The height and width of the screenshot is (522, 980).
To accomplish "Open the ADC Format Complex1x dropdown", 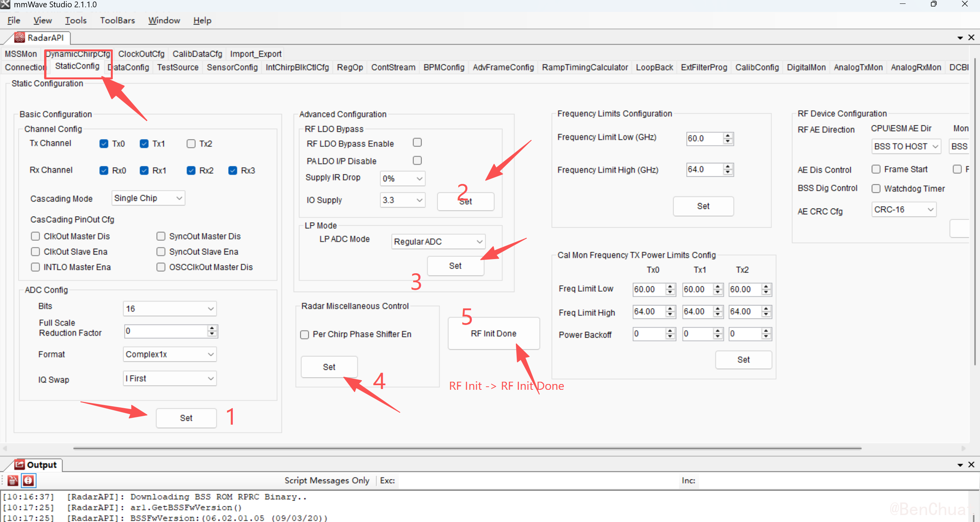I will pyautogui.click(x=170, y=354).
